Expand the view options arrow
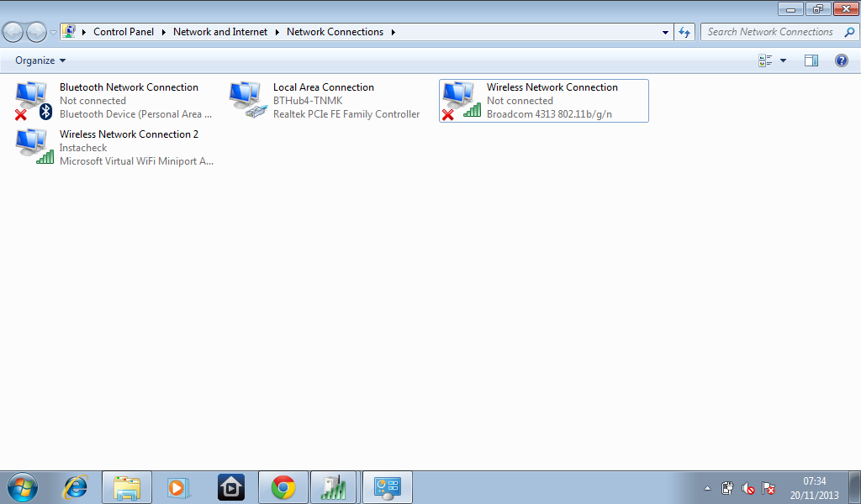The image size is (861, 504). click(783, 60)
